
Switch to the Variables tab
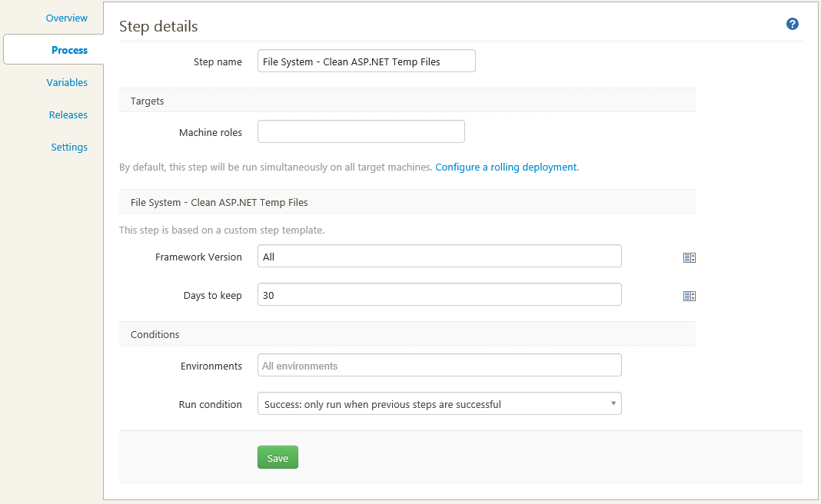click(x=67, y=82)
